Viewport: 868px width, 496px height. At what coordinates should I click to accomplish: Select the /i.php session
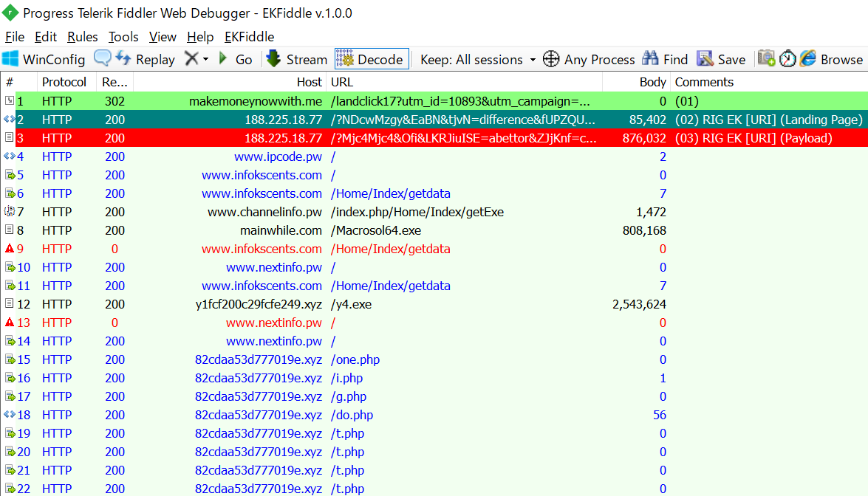(434, 378)
